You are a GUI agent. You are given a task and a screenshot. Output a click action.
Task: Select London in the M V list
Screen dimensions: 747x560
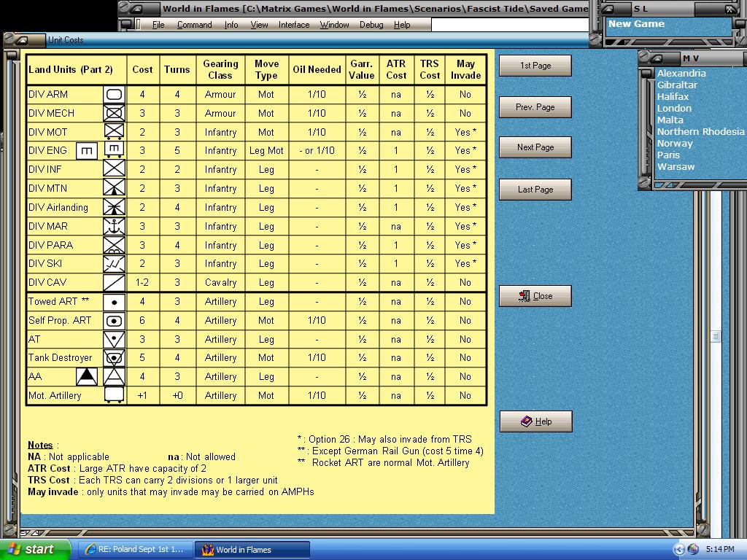(x=674, y=109)
